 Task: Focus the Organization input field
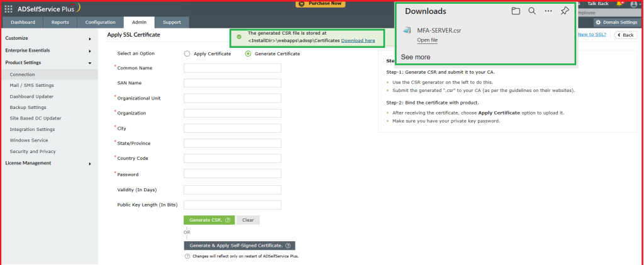click(x=233, y=113)
